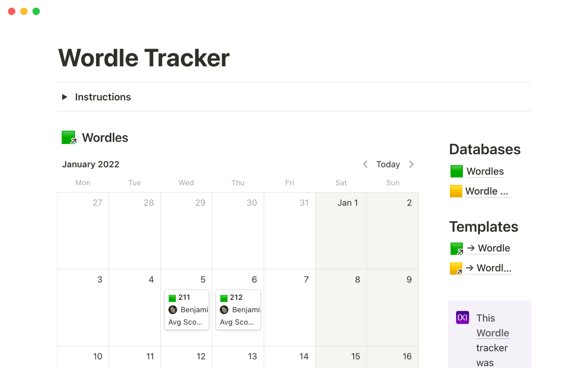This screenshot has width=588, height=368.
Task: Click the yellow Wordle database icon
Action: point(456,191)
